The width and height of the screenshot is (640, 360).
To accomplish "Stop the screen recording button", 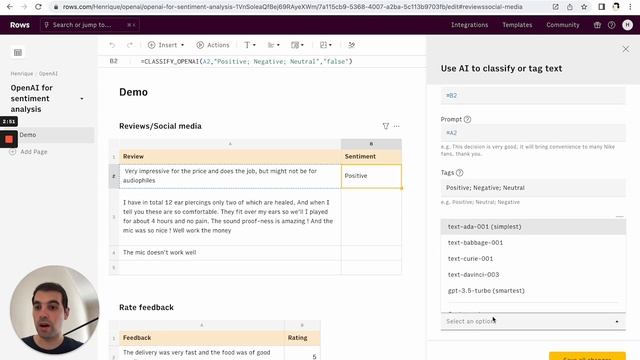I will click(9, 139).
